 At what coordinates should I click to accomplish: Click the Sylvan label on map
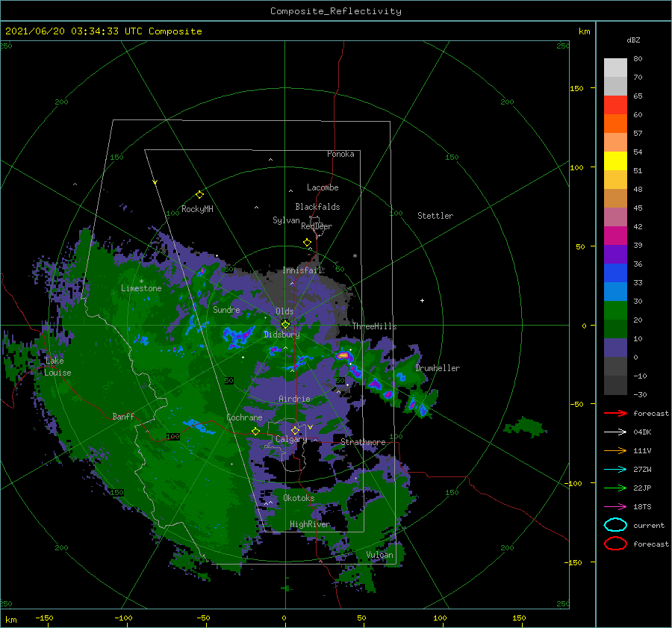click(x=286, y=220)
